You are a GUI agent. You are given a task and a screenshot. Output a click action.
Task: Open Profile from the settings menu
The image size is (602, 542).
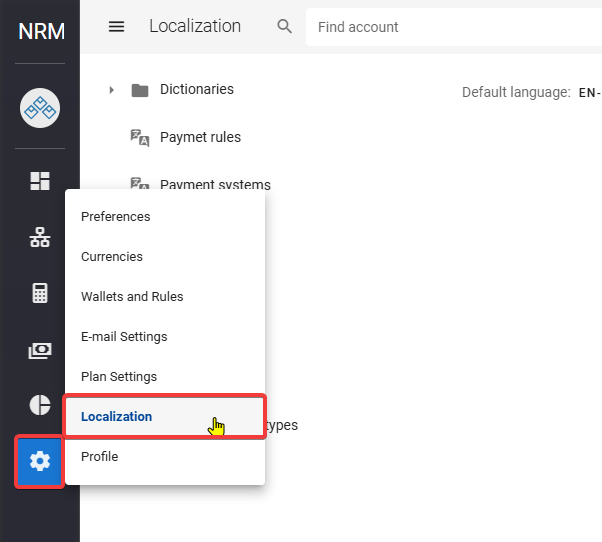tap(100, 457)
